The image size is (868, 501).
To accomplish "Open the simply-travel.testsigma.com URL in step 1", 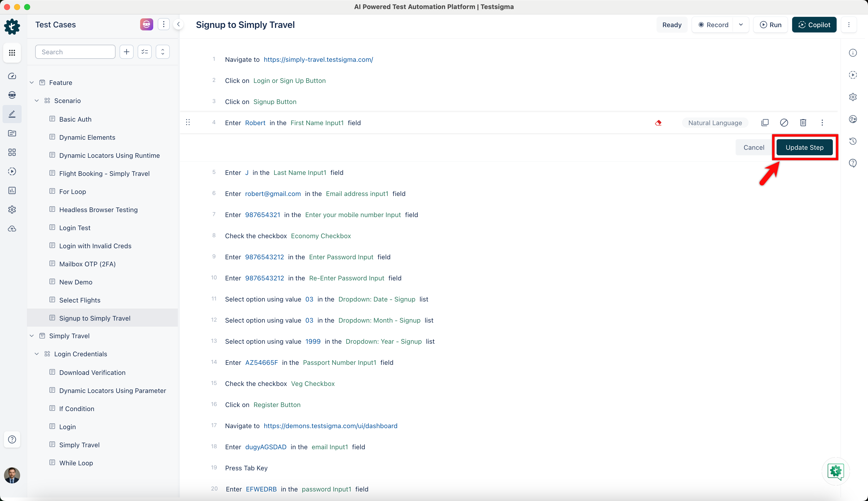I will pyautogui.click(x=318, y=59).
